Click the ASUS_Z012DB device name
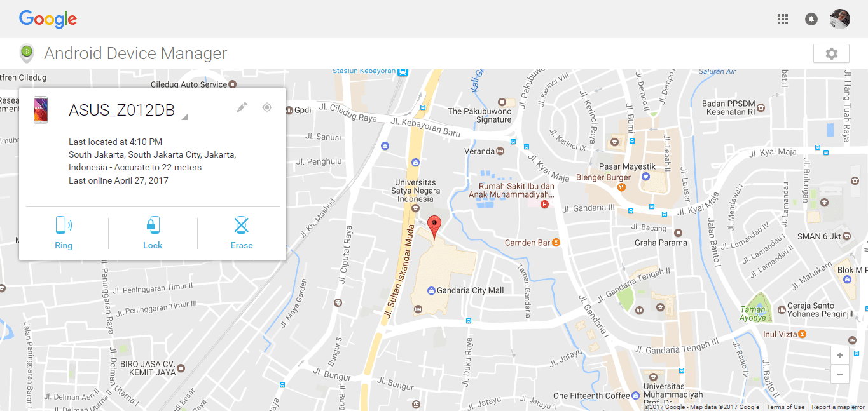 [121, 111]
